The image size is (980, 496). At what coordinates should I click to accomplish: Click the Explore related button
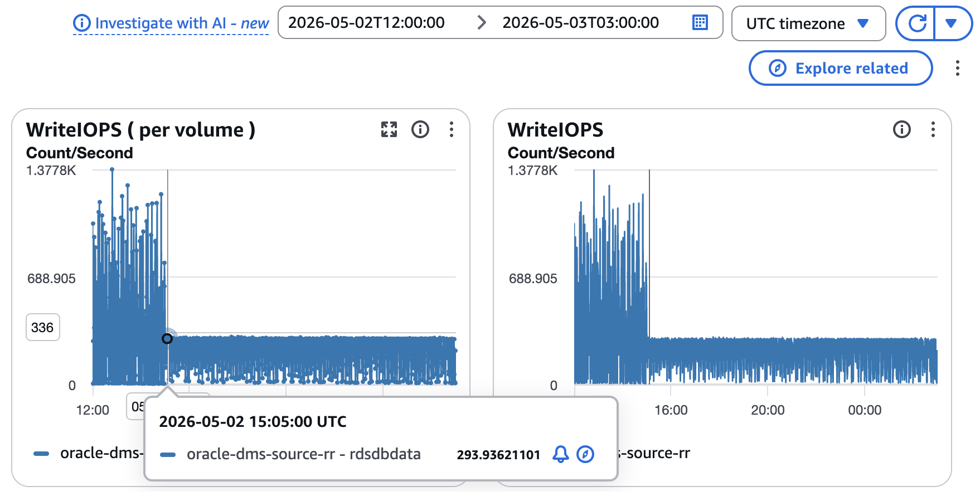pyautogui.click(x=841, y=68)
